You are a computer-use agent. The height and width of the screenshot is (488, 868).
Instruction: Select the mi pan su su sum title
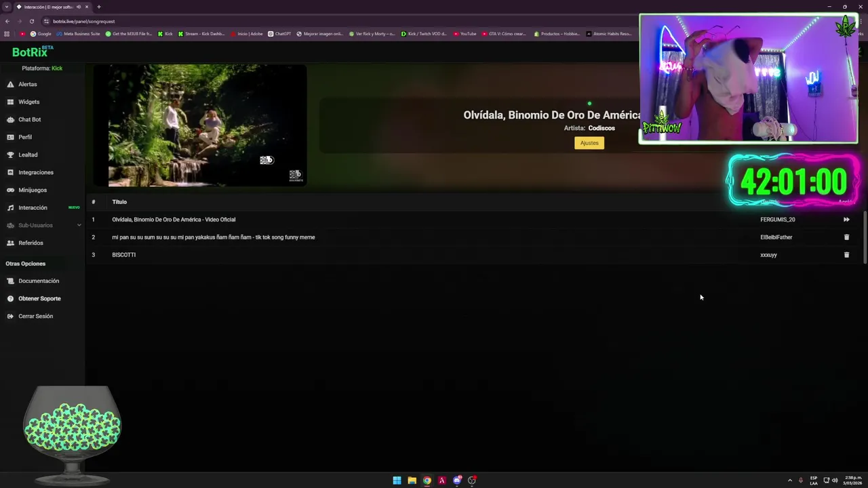pyautogui.click(x=214, y=237)
